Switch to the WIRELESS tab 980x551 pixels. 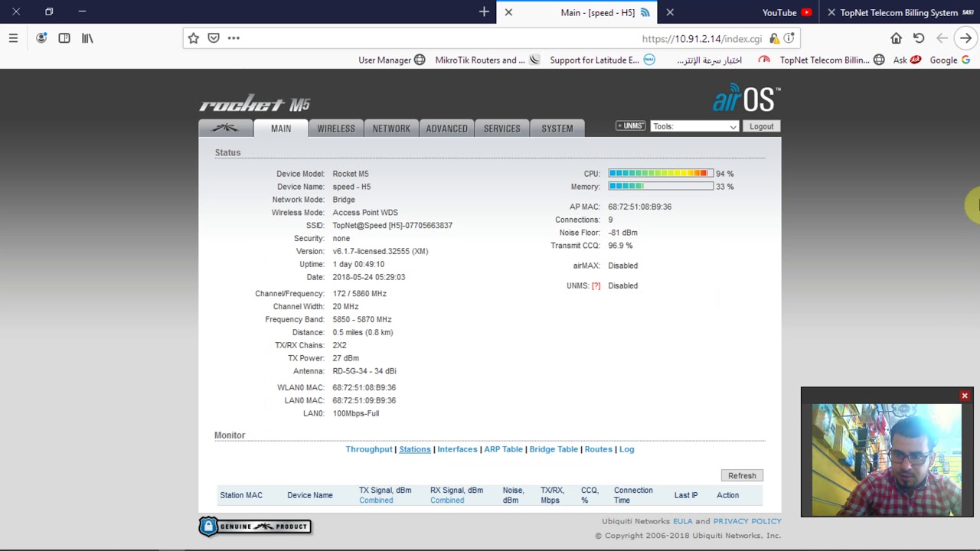pos(336,129)
